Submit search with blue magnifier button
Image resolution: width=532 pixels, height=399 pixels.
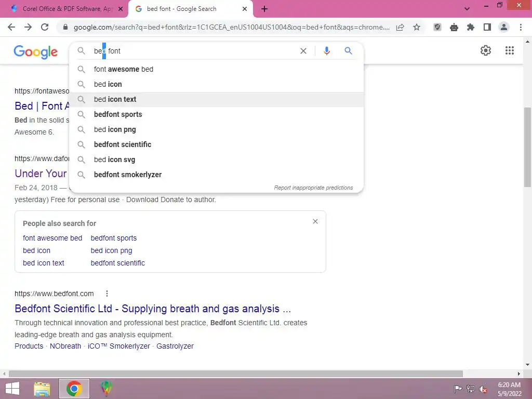coord(348,51)
